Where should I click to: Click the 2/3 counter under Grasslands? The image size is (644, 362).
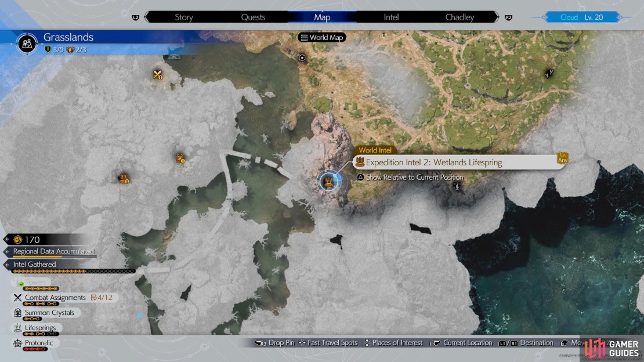81,50
